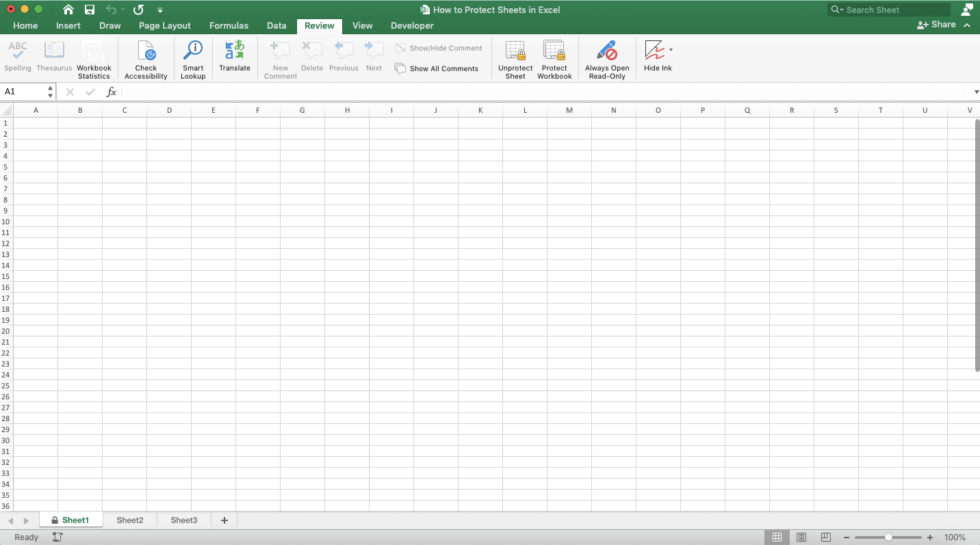Open the account profile icon

[967, 10]
